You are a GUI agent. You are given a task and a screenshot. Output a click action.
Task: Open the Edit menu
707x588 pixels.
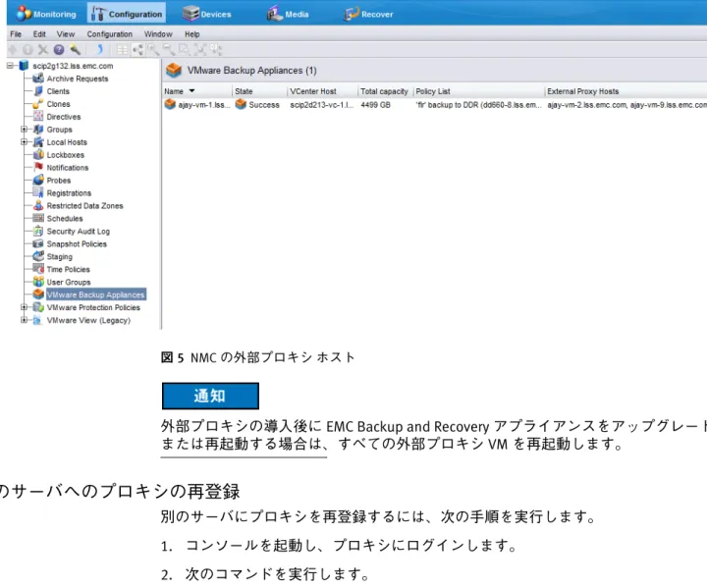click(39, 34)
